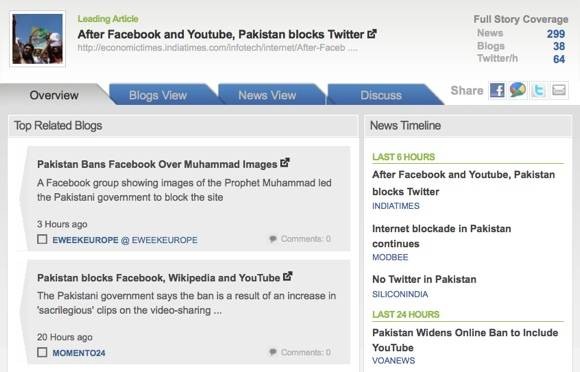Share via the Google Buzz icon
580x372 pixels.
518,90
